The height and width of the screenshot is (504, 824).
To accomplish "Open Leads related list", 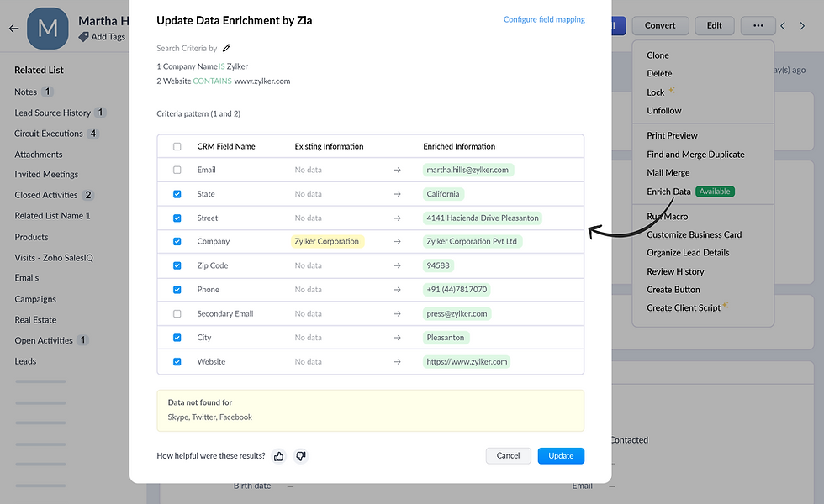I will 25,361.
